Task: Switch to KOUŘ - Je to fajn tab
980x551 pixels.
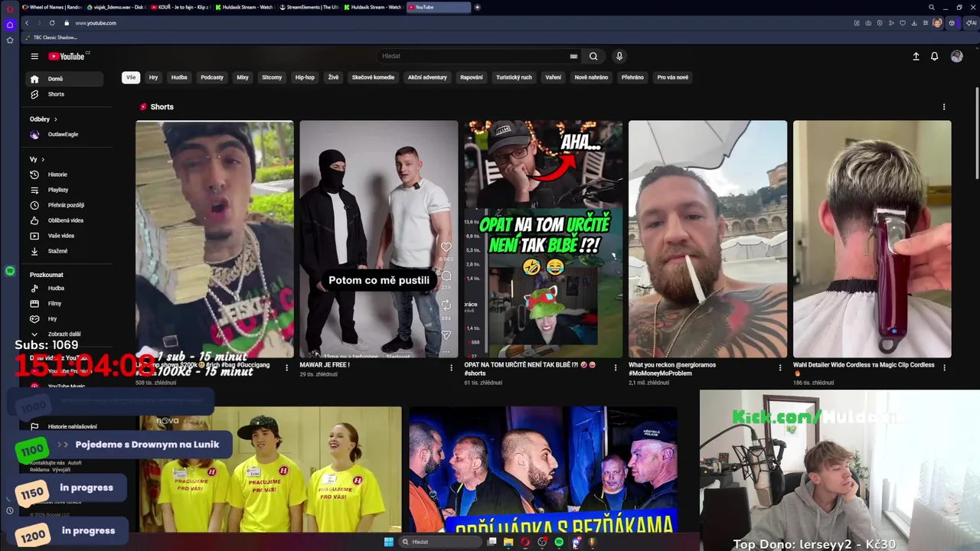Action: click(x=180, y=7)
